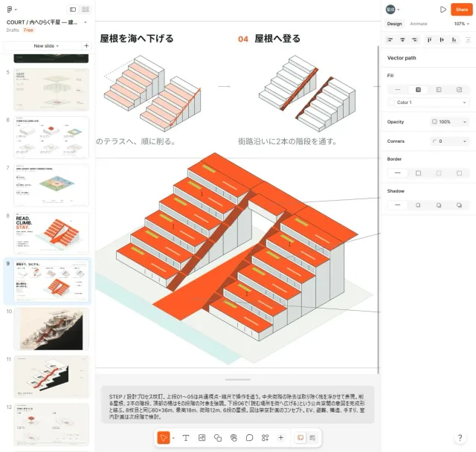476x452 pixels.
Task: Toggle speaker notes panel icon
Action: (x=300, y=438)
